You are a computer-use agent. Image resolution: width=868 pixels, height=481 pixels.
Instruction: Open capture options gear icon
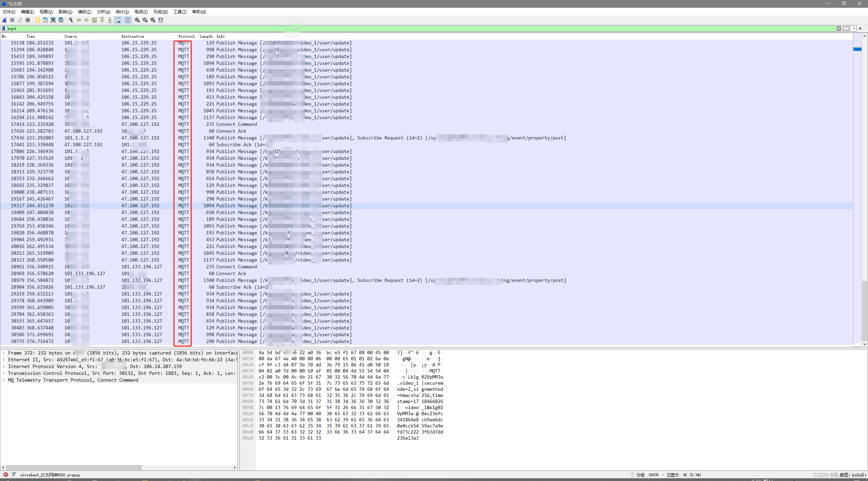click(x=28, y=20)
